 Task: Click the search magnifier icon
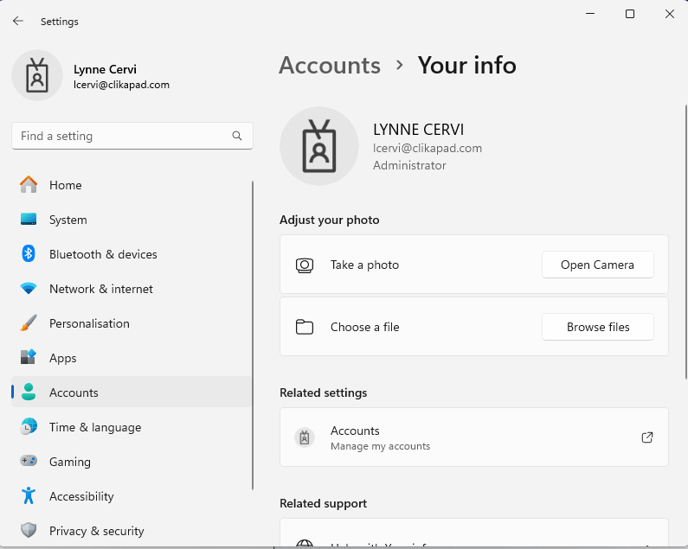click(x=237, y=136)
